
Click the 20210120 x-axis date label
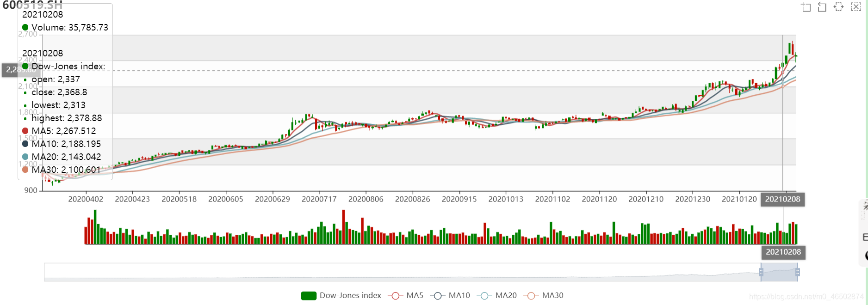(739, 199)
